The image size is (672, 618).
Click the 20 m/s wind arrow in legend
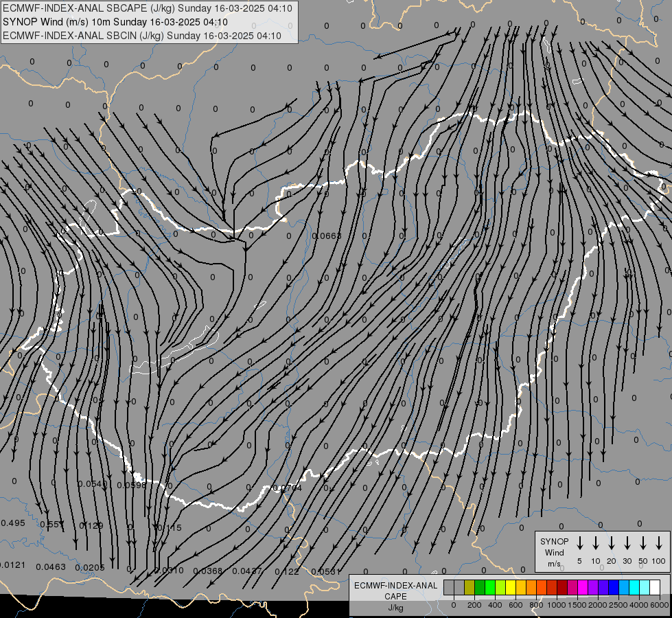[612, 543]
